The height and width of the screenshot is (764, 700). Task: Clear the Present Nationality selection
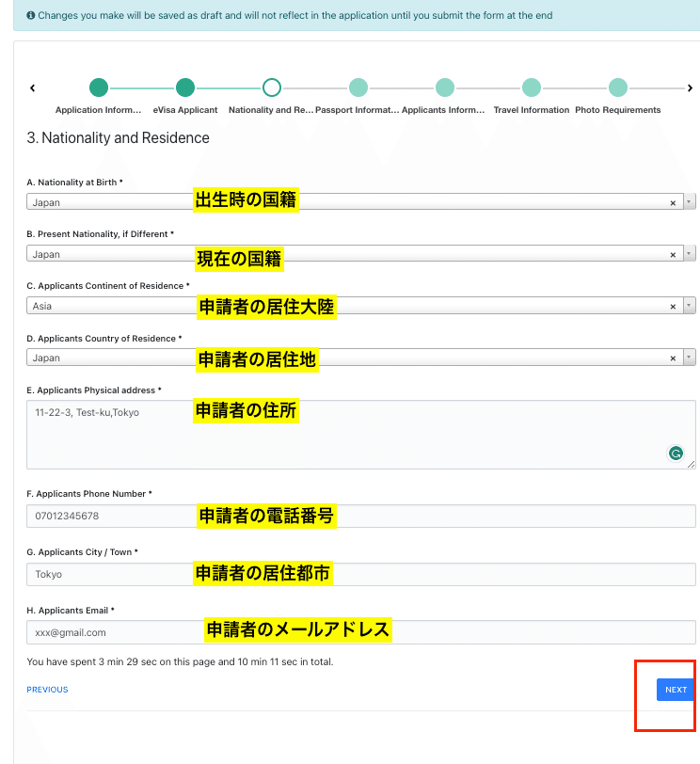coord(673,254)
